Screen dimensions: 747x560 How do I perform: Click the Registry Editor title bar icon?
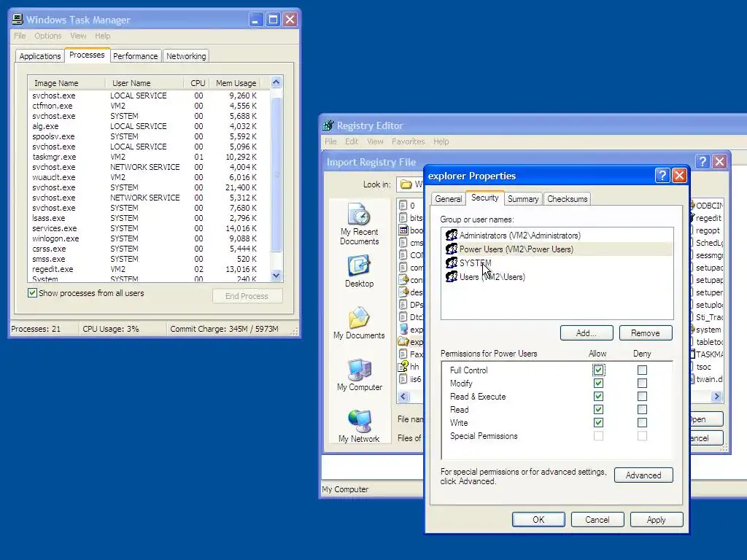click(328, 125)
